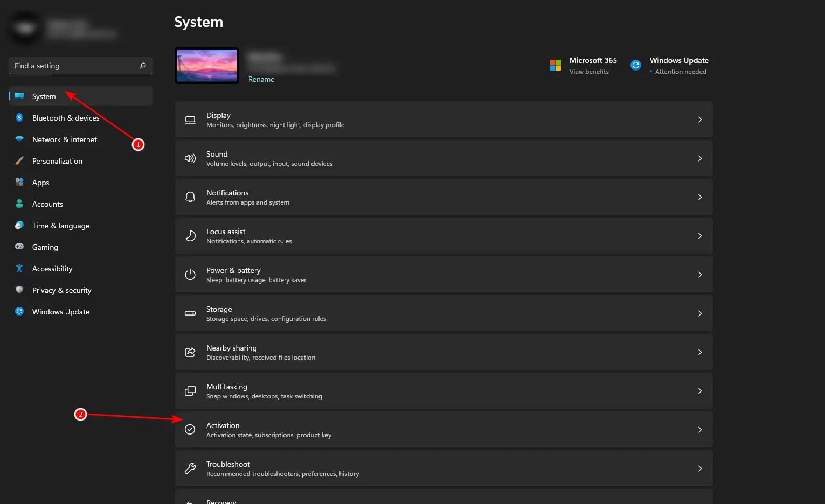This screenshot has height=504, width=825.
Task: Expand the Display settings row
Action: point(700,119)
